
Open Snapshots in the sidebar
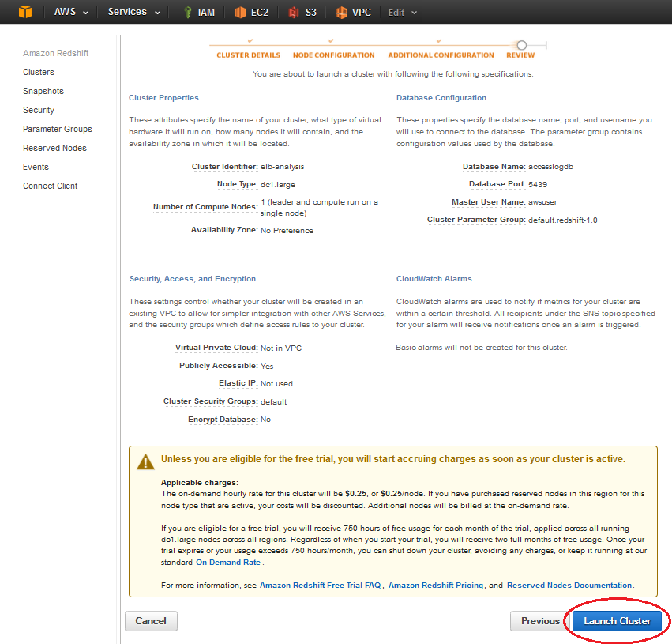pyautogui.click(x=43, y=91)
